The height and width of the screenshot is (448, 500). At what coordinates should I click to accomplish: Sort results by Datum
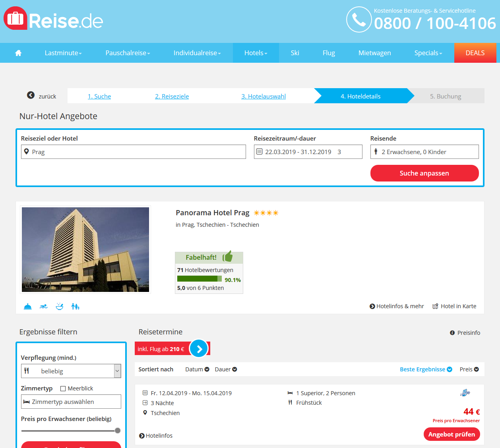(x=197, y=369)
